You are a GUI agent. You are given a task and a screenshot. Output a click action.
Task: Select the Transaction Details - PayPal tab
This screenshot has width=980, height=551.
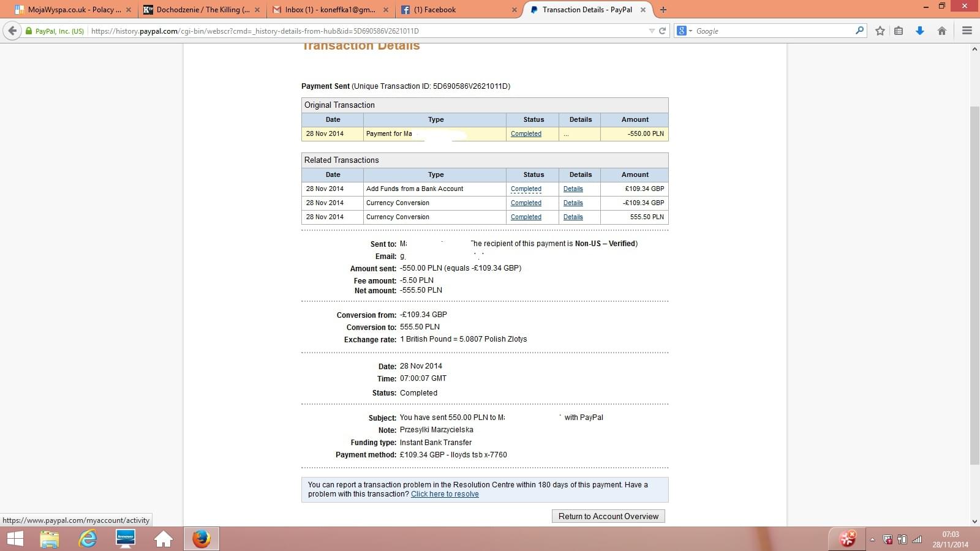pyautogui.click(x=587, y=10)
